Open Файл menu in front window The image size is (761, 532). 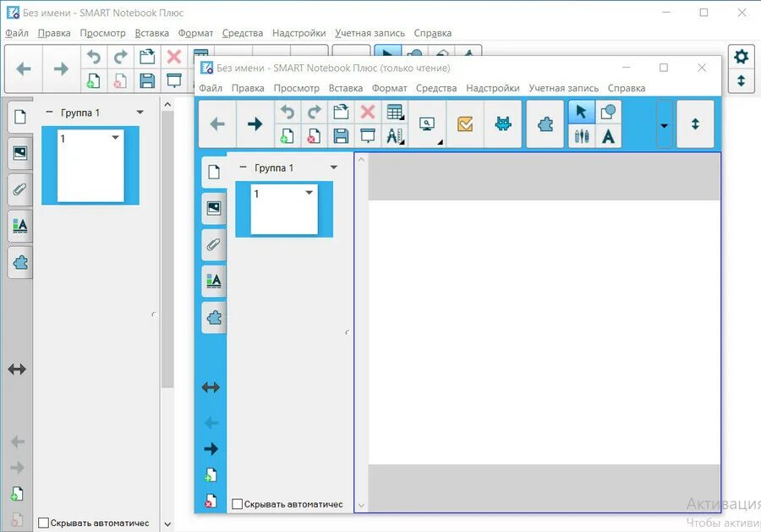point(211,88)
